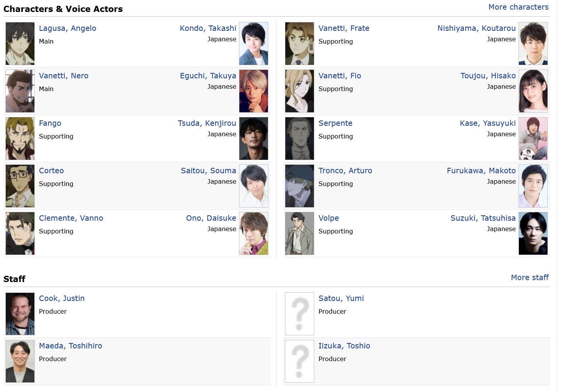Visit Suzuki, Tatsuhisa voice actor link
Image resolution: width=561 pixels, height=392 pixels.
[x=483, y=218]
